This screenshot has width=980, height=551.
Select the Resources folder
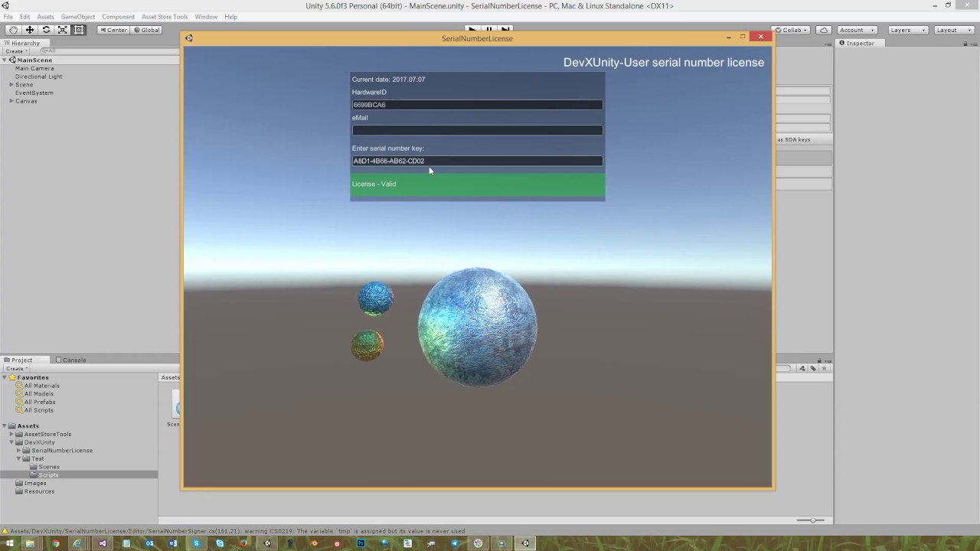click(x=34, y=491)
